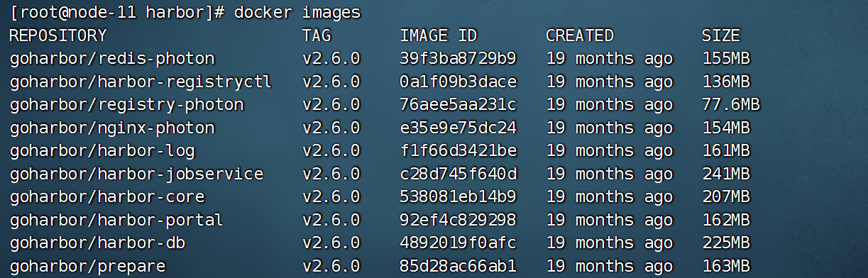868x278 pixels.
Task: Click '19 months ago' in harbor-core row
Action: tap(609, 197)
